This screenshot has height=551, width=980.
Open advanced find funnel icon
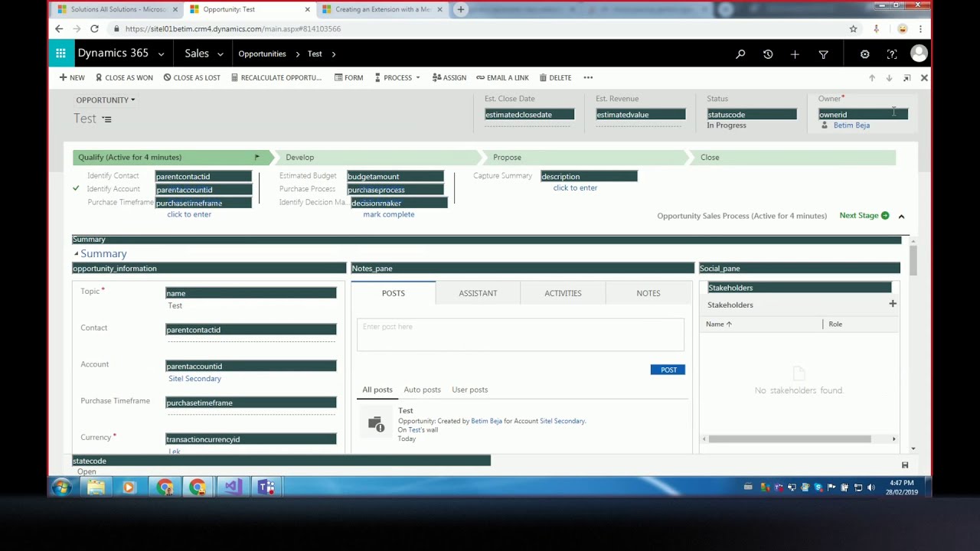tap(824, 54)
